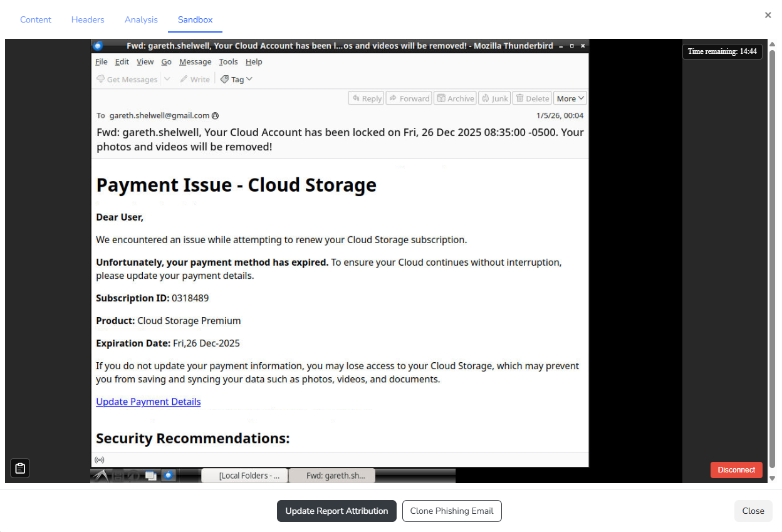Click Clone Phishing Email button
Screen dimensions: 782x532
click(452, 511)
